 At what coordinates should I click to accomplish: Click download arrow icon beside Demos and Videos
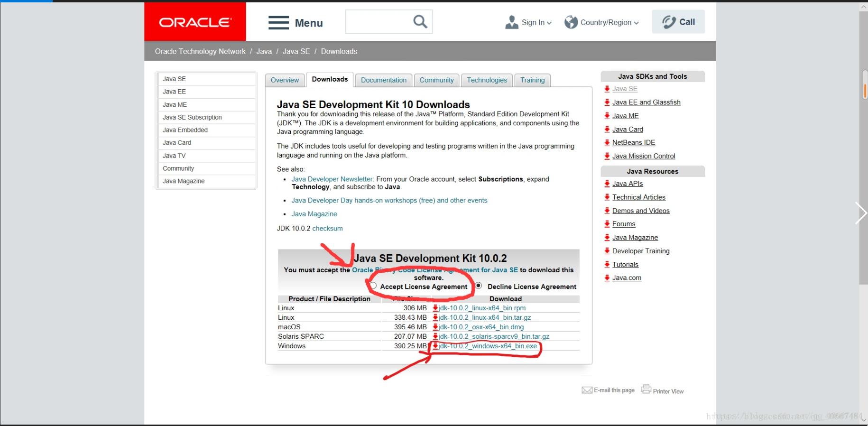[x=607, y=211]
